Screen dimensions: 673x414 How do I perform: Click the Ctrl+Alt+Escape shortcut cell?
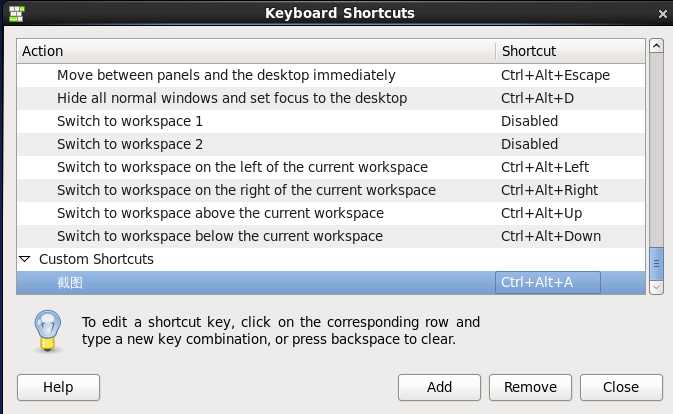tap(555, 75)
